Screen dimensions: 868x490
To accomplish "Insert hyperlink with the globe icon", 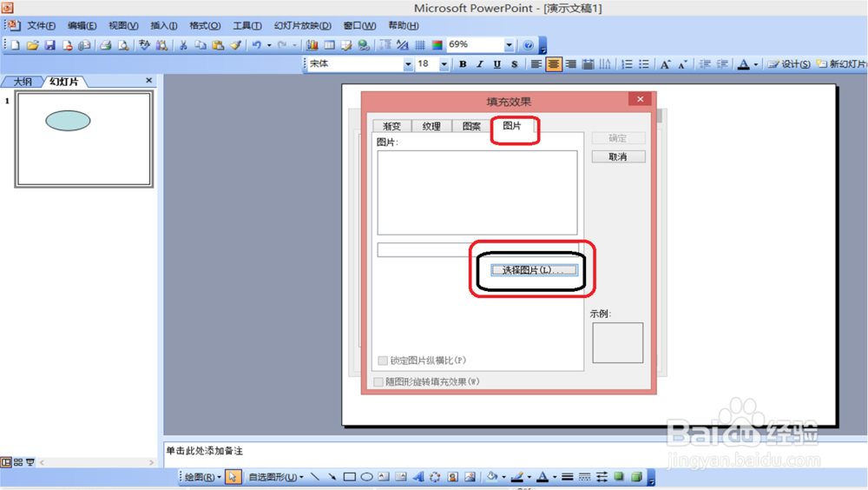I will pyautogui.click(x=364, y=45).
